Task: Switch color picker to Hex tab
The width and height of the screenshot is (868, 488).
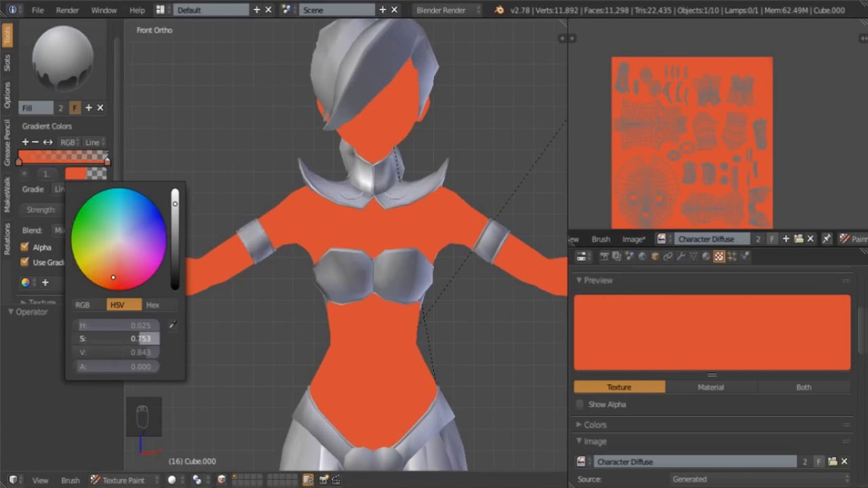Action: pyautogui.click(x=153, y=305)
